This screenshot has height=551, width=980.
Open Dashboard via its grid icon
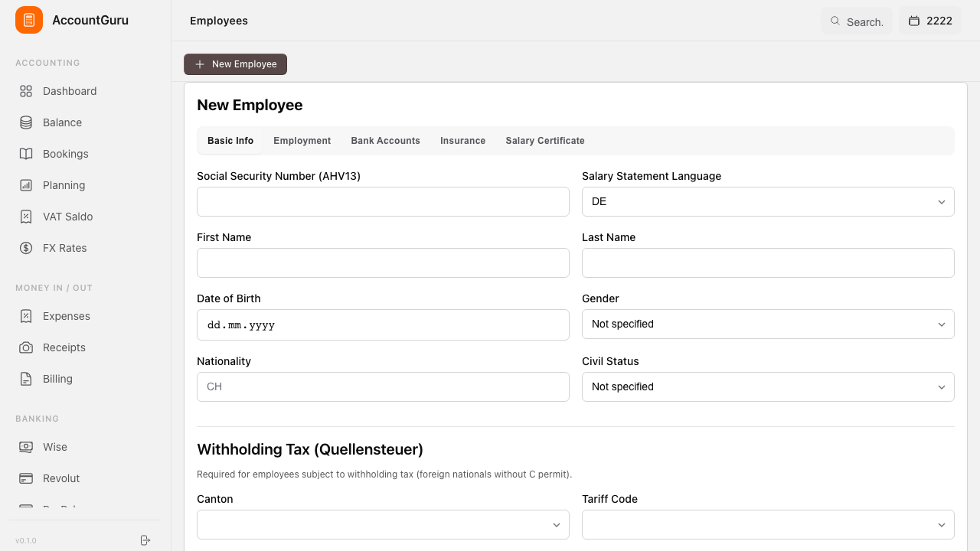coord(26,91)
